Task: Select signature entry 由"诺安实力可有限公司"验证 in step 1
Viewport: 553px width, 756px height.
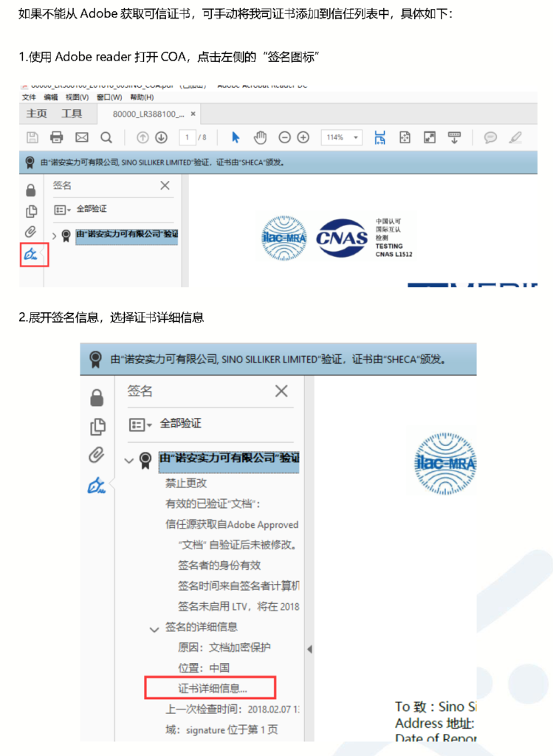Action: pyautogui.click(x=127, y=236)
